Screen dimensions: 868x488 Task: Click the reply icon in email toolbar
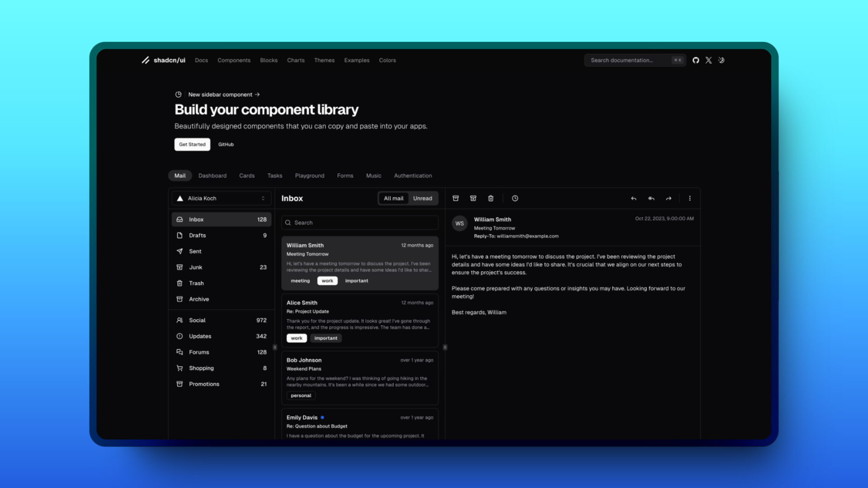634,198
